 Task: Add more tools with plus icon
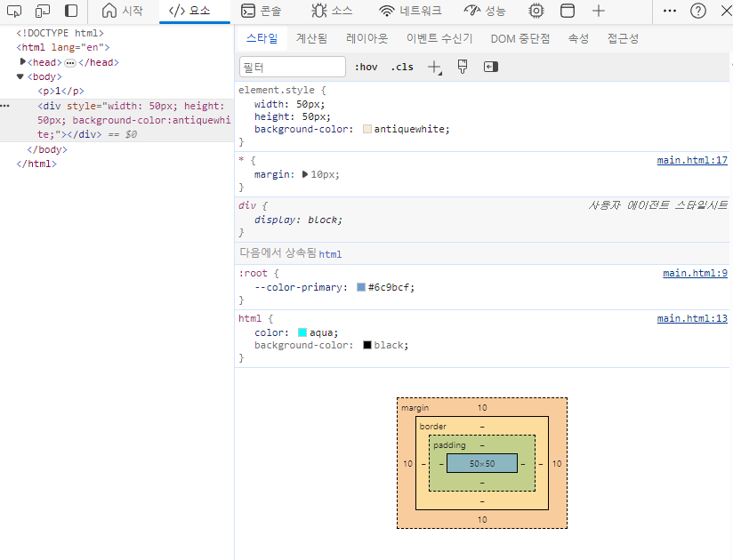(599, 11)
